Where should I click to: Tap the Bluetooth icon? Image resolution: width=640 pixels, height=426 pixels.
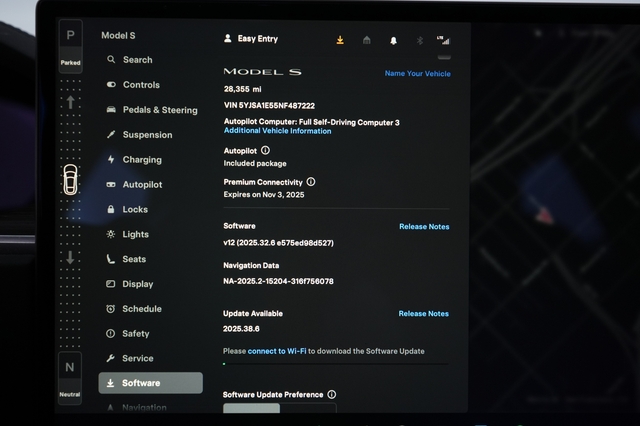coord(420,40)
